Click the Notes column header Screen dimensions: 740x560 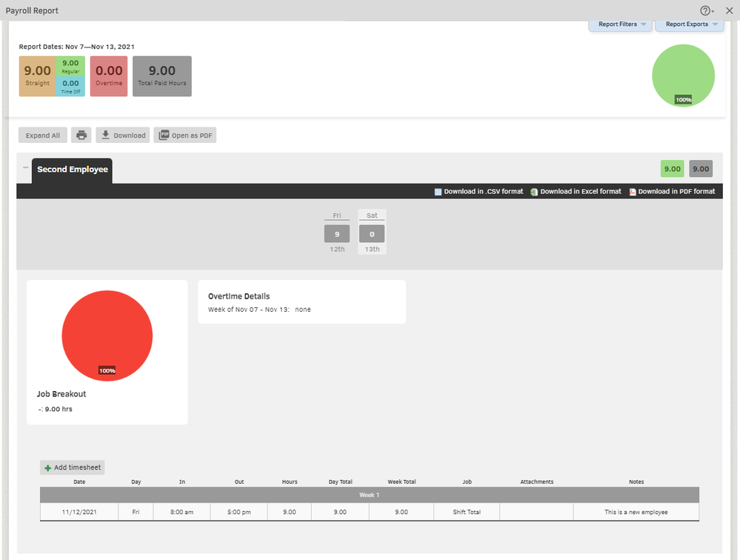(x=636, y=481)
